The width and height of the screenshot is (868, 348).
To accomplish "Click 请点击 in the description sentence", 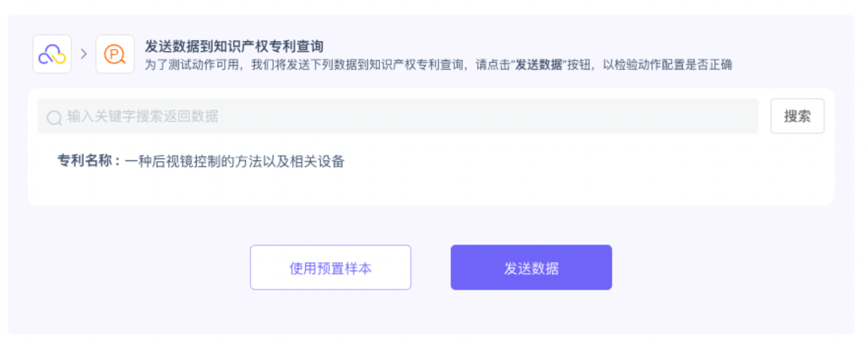I will 493,65.
